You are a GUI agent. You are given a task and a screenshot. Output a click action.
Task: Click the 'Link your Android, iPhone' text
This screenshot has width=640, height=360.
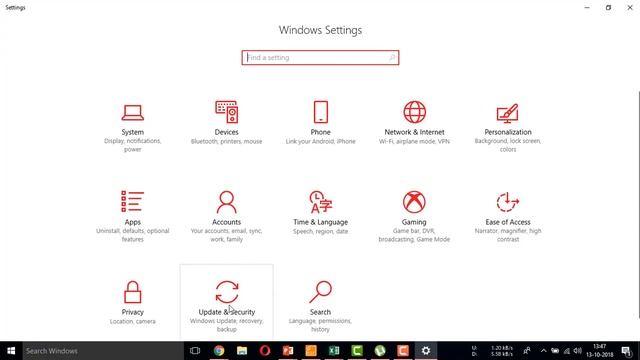(x=320, y=141)
